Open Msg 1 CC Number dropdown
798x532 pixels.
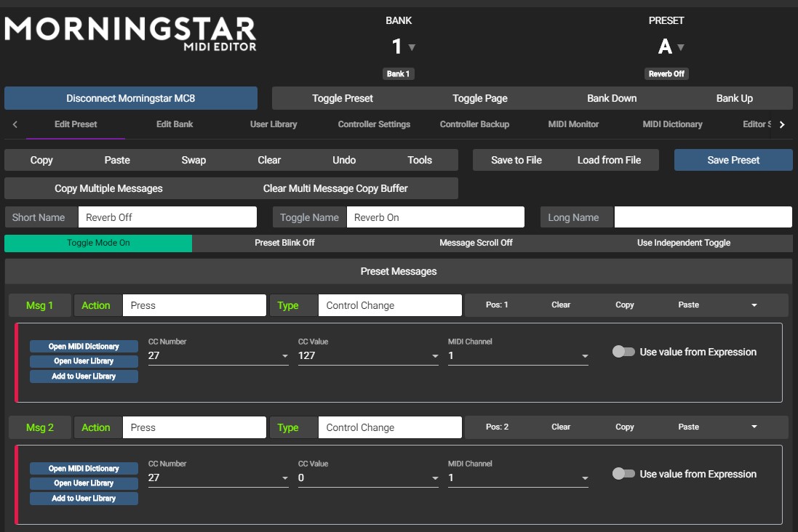tap(218, 355)
